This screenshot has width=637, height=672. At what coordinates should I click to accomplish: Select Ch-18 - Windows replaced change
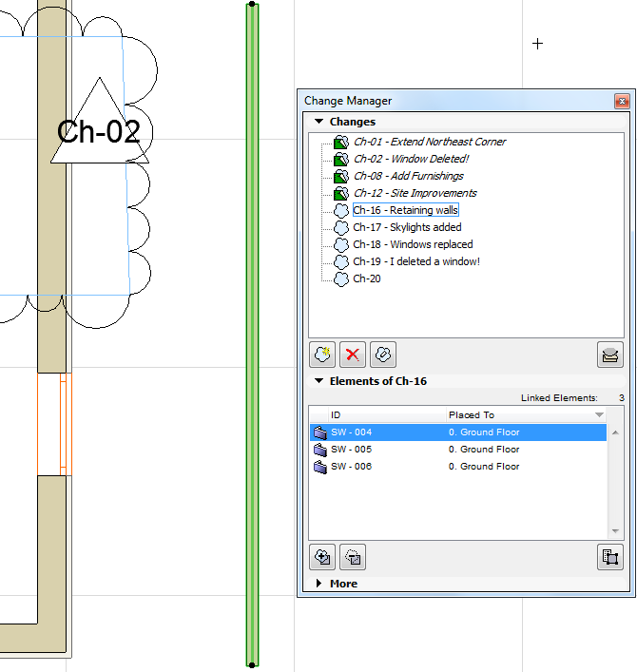tap(413, 244)
